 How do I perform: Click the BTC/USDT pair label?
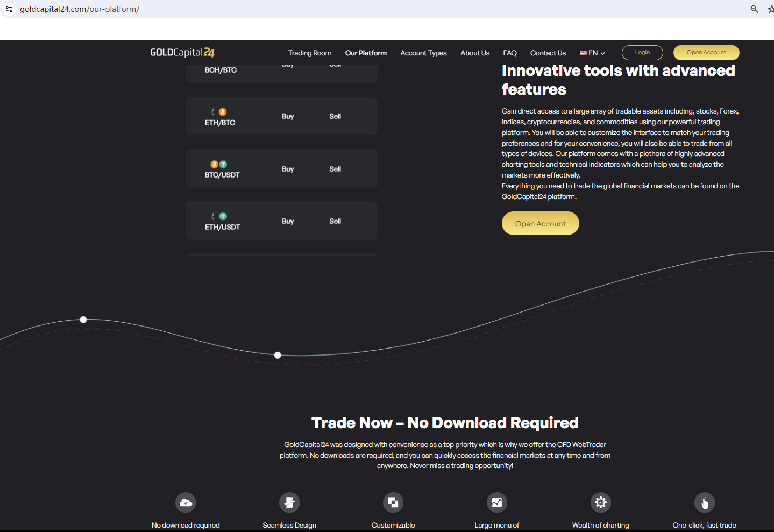[222, 175]
